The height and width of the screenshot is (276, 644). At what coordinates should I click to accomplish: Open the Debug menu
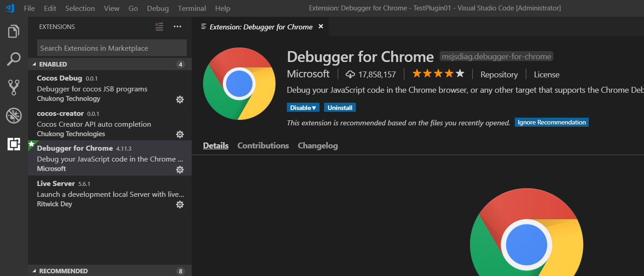158,8
